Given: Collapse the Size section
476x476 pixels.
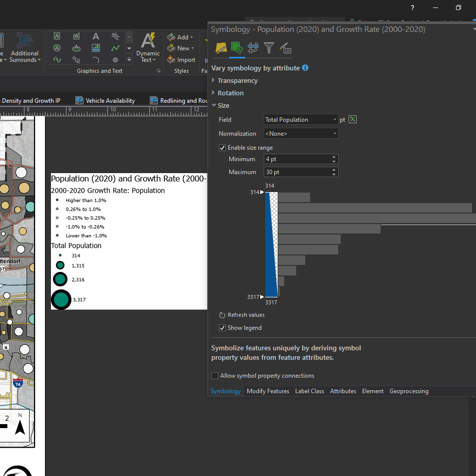Looking at the screenshot, I should coord(214,105).
